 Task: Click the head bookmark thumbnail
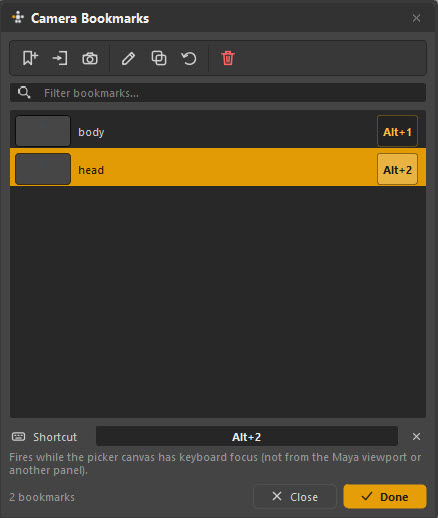point(43,169)
